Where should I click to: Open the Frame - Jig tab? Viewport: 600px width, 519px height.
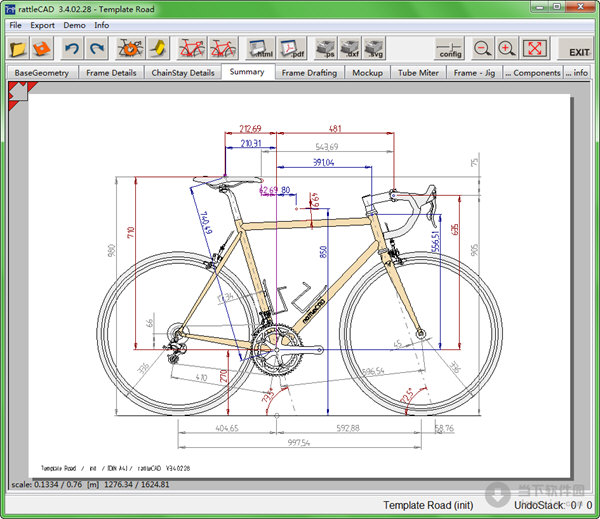[x=474, y=73]
